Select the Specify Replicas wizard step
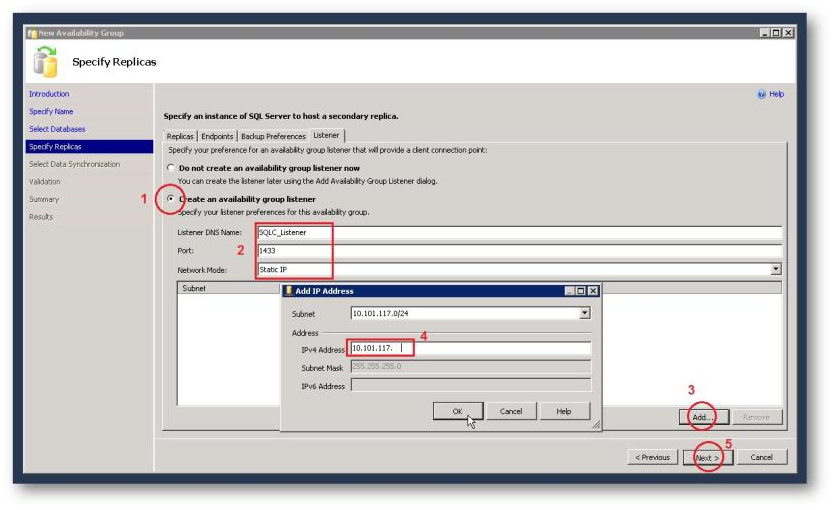This screenshot has height=510, width=833. [x=89, y=147]
